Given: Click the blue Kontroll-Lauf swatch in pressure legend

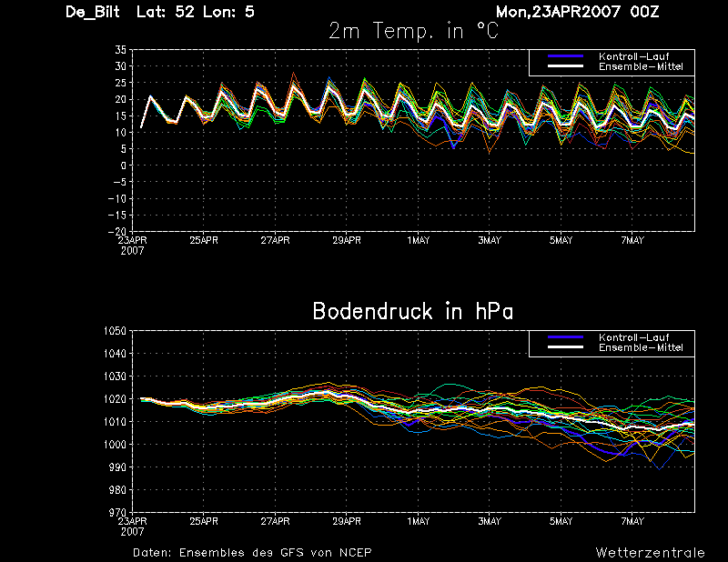Looking at the screenshot, I should coord(565,337).
